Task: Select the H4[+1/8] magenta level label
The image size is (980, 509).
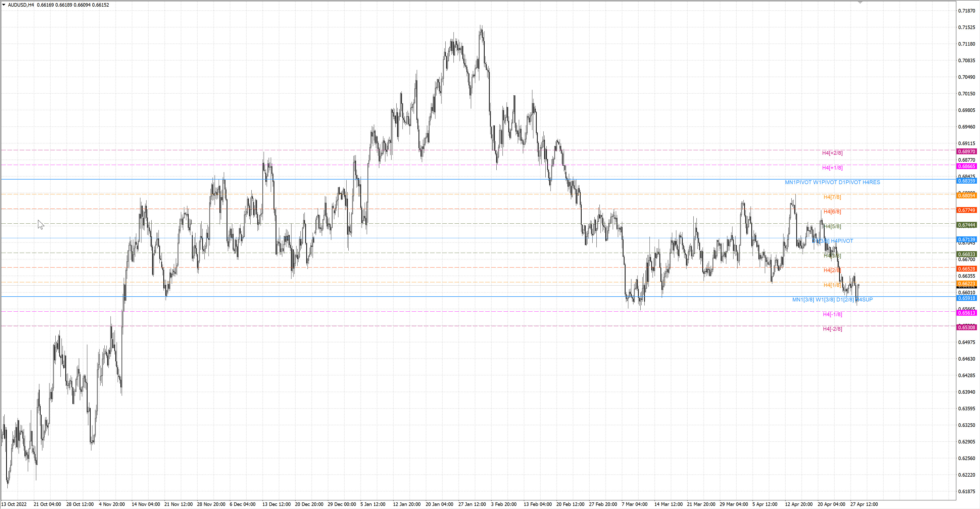Action: coord(832,168)
